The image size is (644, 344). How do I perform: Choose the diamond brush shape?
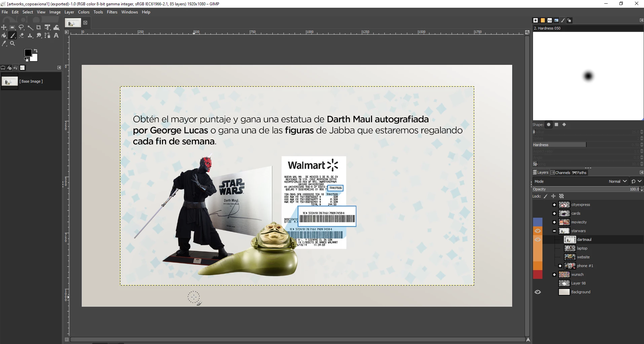[564, 125]
